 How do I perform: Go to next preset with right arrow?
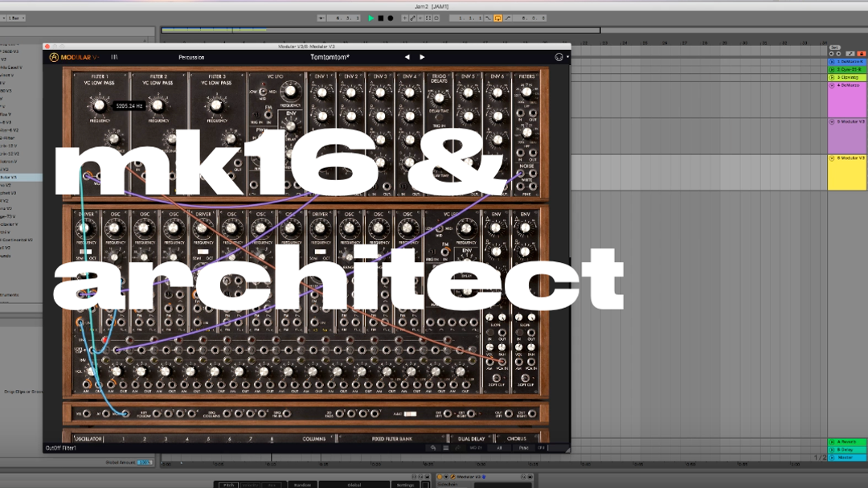[x=422, y=57]
